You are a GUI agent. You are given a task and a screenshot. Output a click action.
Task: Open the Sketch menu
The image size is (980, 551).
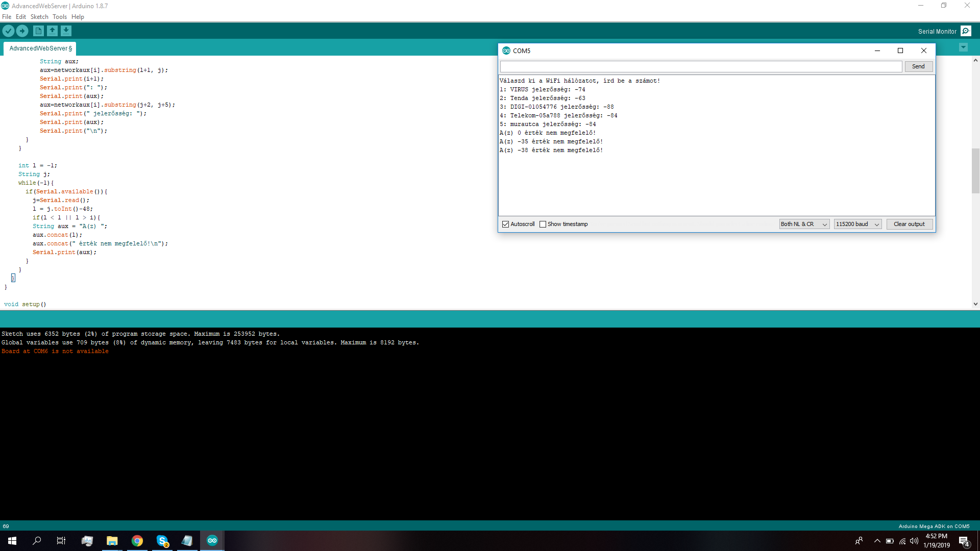coord(39,17)
